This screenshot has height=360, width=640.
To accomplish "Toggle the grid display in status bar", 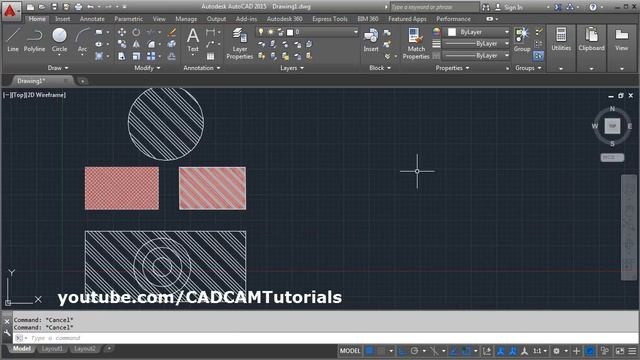I will (x=369, y=351).
